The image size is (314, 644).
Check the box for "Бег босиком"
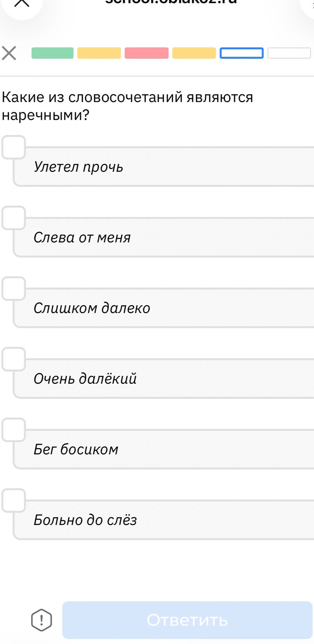(14, 430)
